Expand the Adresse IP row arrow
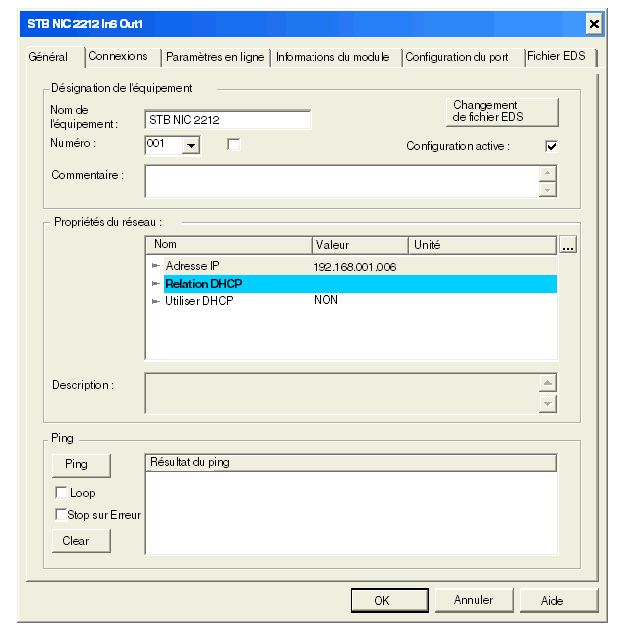The height and width of the screenshot is (629, 625). coord(156,266)
